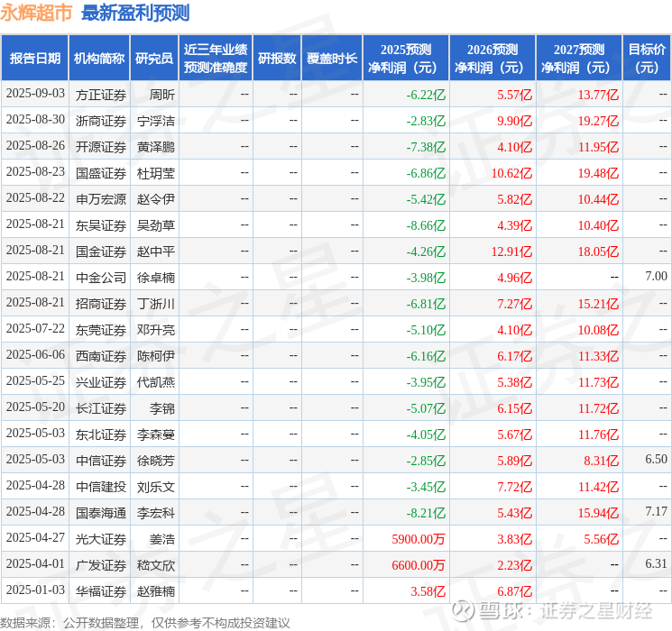Click the 13.77亿 forecast value
The height and width of the screenshot is (631, 672).
(598, 95)
